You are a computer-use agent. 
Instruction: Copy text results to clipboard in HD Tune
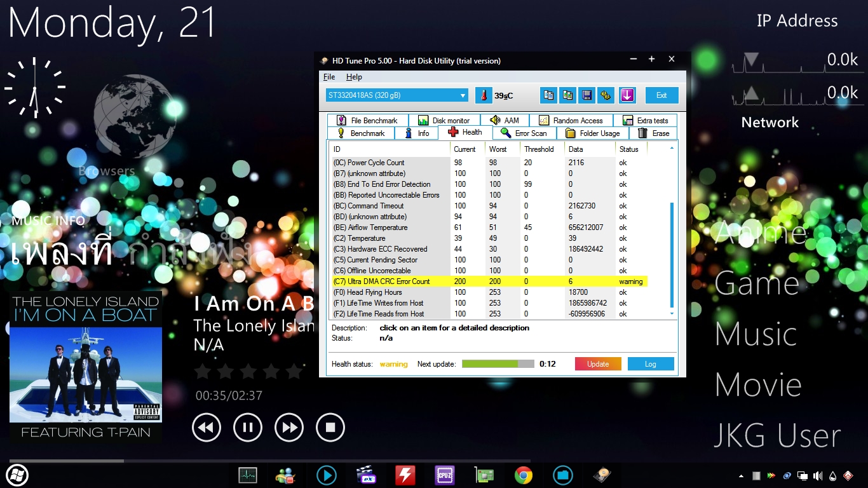(x=548, y=95)
